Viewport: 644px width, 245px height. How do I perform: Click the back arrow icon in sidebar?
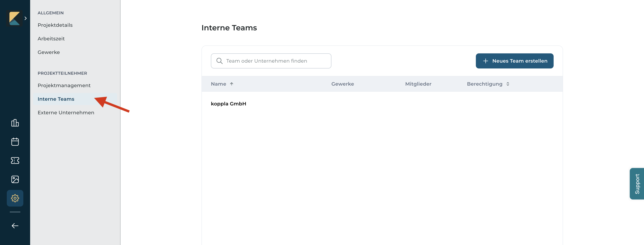[x=15, y=226]
